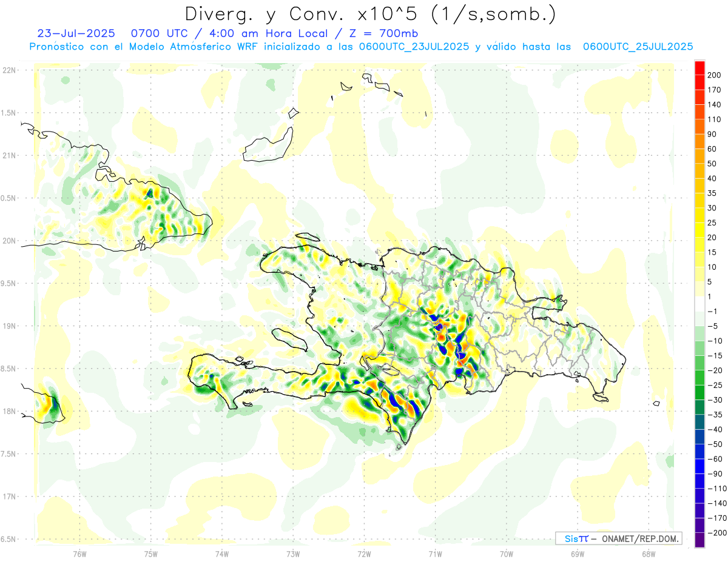Click the '76W' longitude label
This screenshot has width=728, height=562.
coord(79,554)
